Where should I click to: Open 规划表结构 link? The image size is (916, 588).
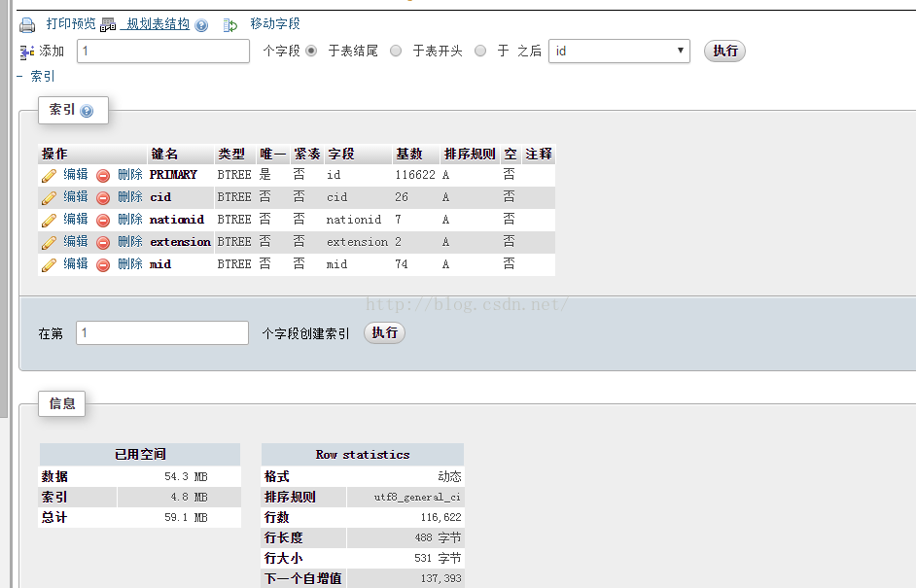pyautogui.click(x=156, y=24)
